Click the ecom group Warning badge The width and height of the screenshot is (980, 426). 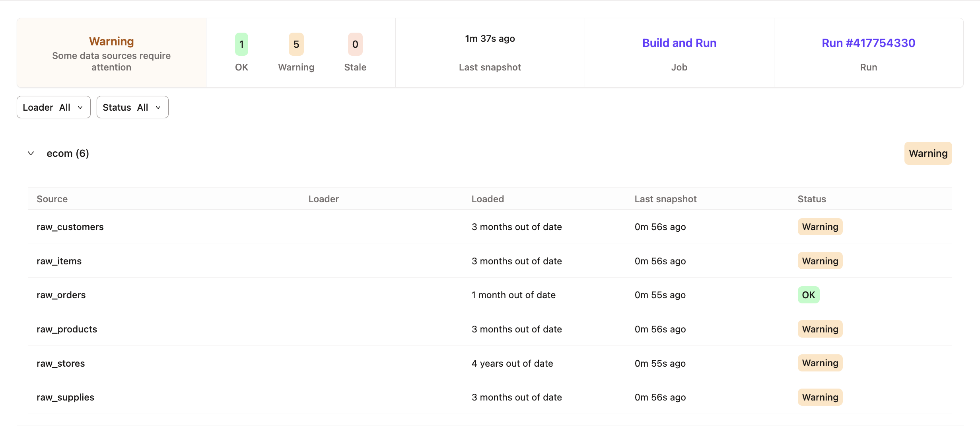928,153
